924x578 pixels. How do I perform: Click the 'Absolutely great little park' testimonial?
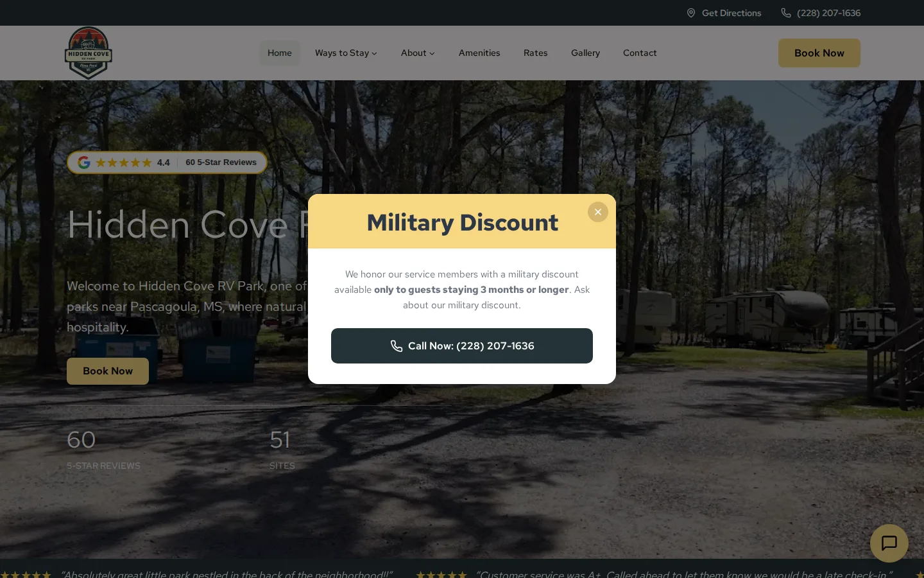[x=227, y=574]
